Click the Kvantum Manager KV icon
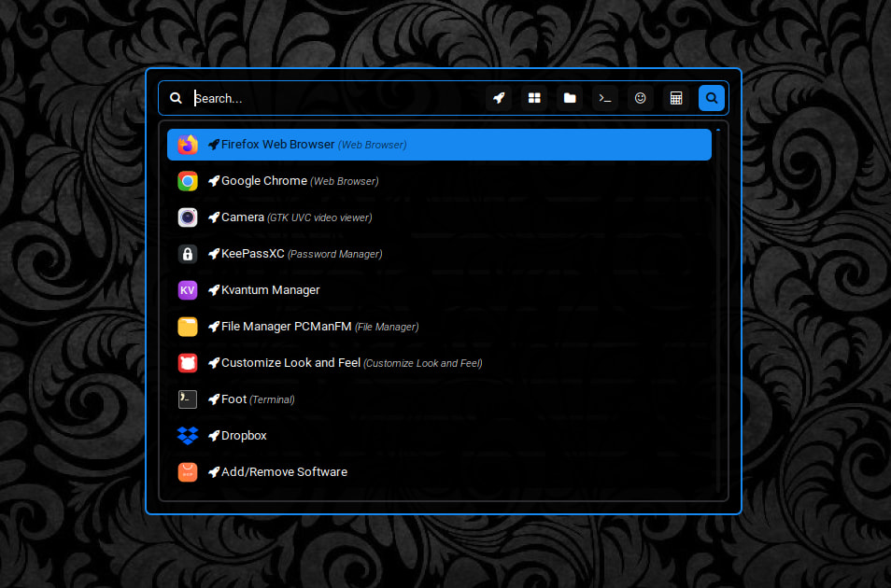This screenshot has height=588, width=891. [188, 290]
